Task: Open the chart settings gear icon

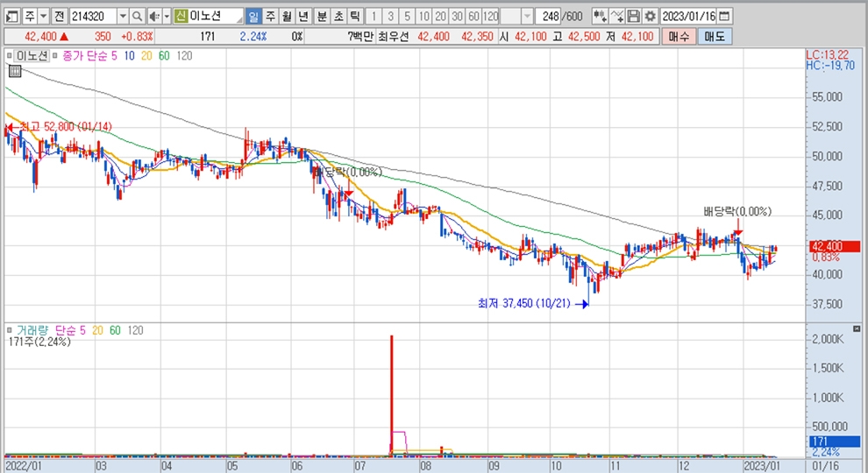Action: 649,17
